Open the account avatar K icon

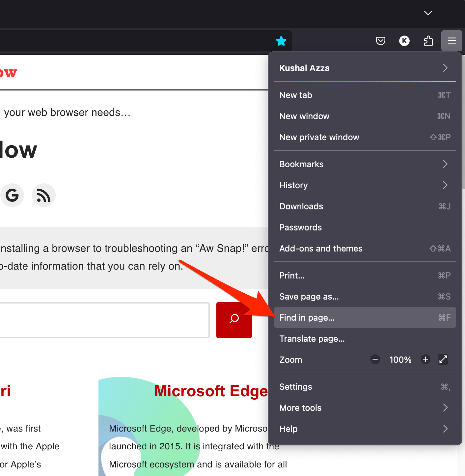404,41
